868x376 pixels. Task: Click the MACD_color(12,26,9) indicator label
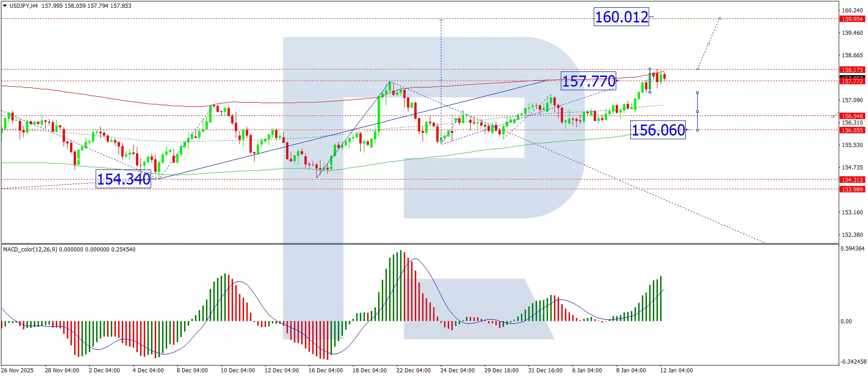coord(30,250)
